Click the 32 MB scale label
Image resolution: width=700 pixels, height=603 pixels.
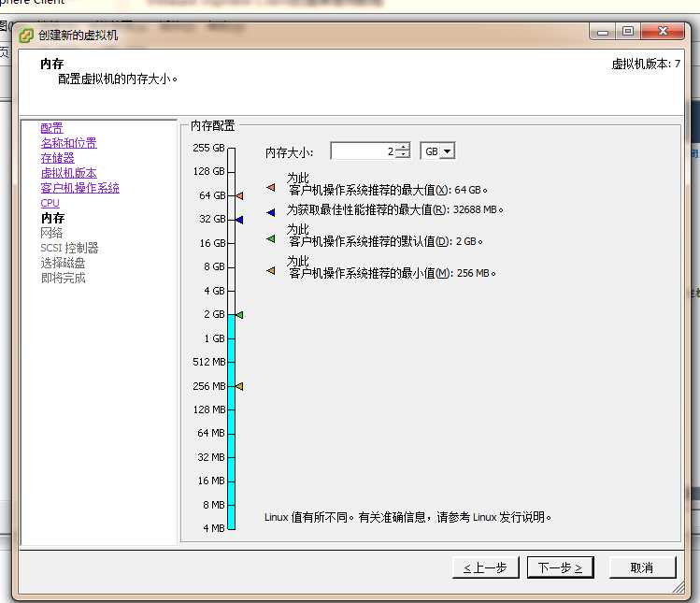(211, 457)
